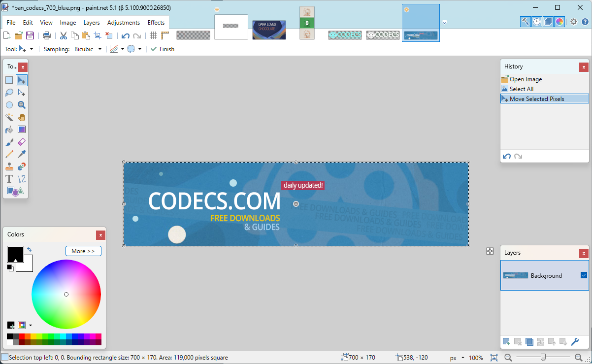592x364 pixels.
Task: Select the Clone Stamp tool
Action: (9, 166)
